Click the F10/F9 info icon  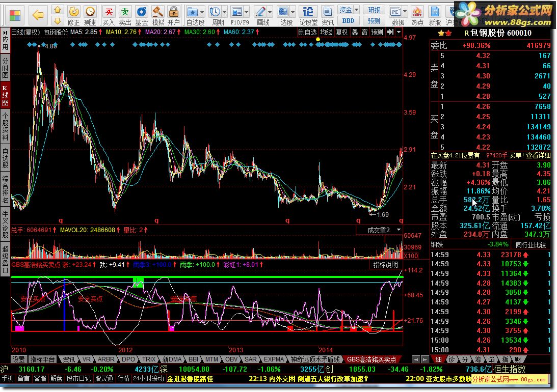pyautogui.click(x=236, y=12)
